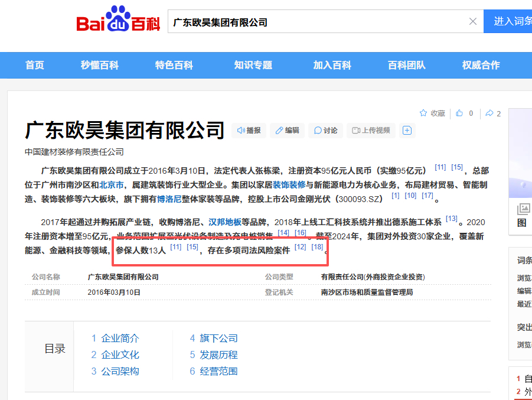The image size is (532, 400).
Task: Open the 首页 nav item
Action: pos(35,65)
